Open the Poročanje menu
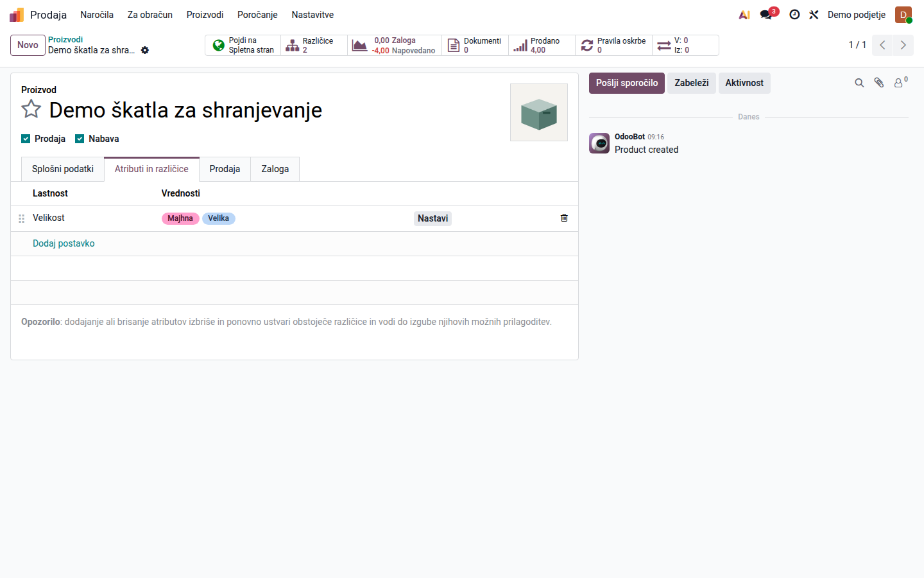Image resolution: width=924 pixels, height=578 pixels. tap(257, 15)
